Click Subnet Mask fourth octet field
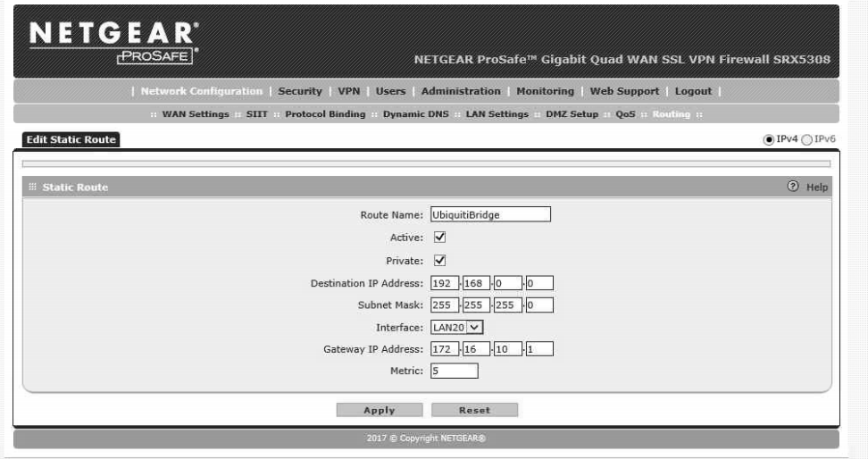 pyautogui.click(x=539, y=305)
